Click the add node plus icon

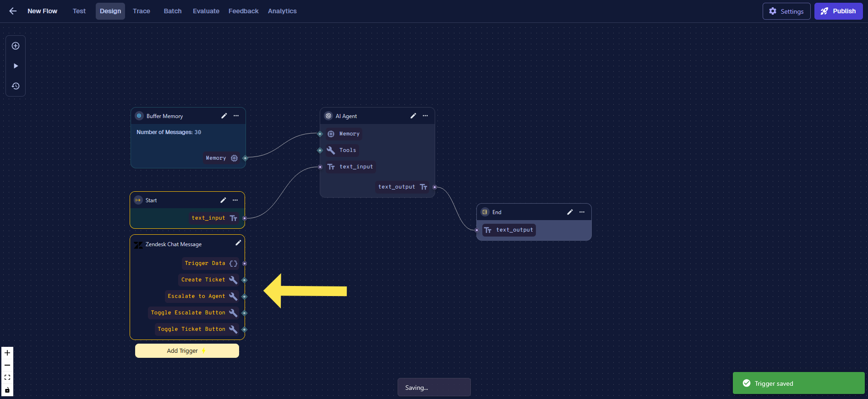point(16,46)
